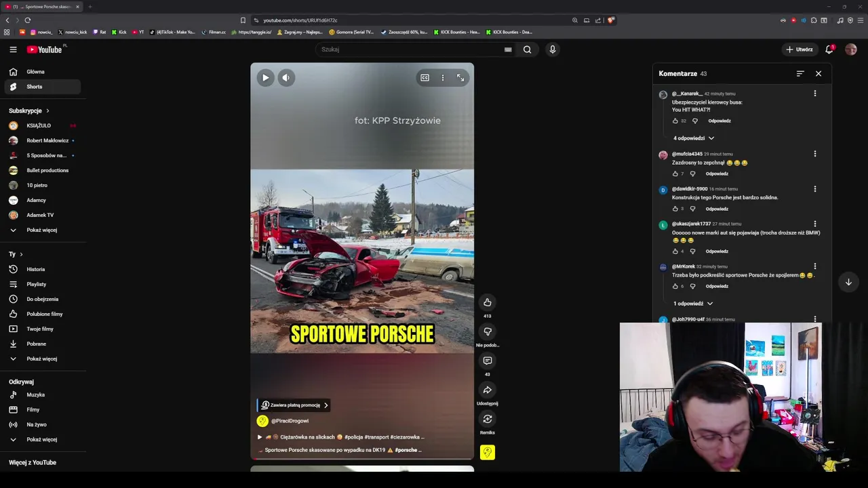Open Polubione filmy liked videos
Image resolution: width=868 pixels, height=488 pixels.
click(43, 314)
